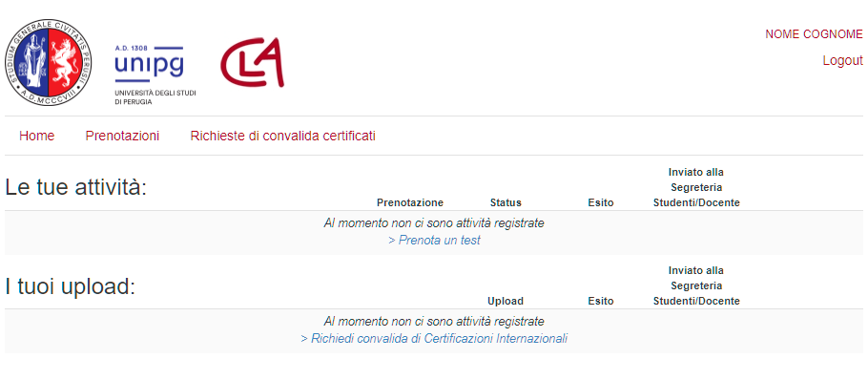Click the Prenotazione column header

pyautogui.click(x=410, y=202)
